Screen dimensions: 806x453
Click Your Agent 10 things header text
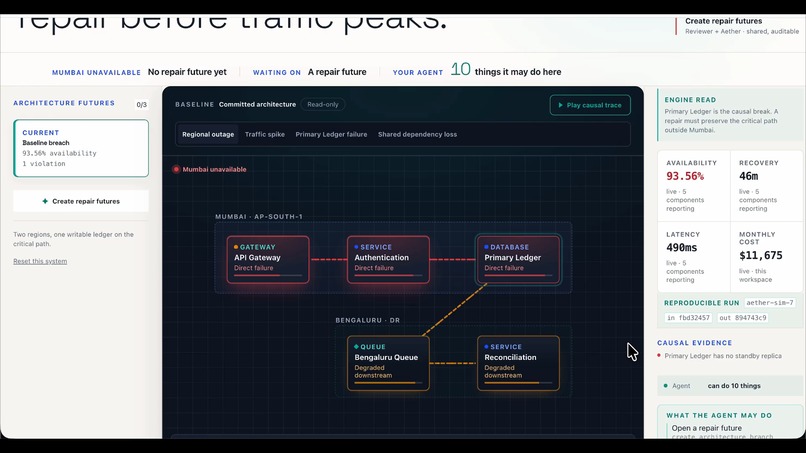(x=477, y=71)
